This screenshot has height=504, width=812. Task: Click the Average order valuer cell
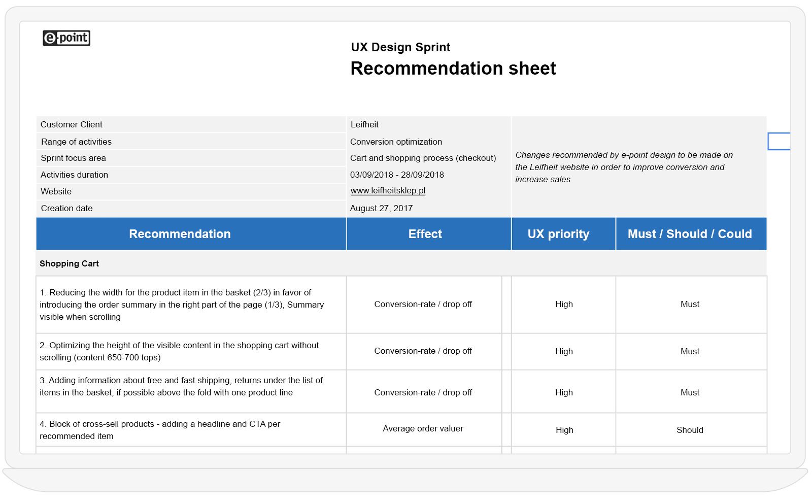[x=423, y=429]
